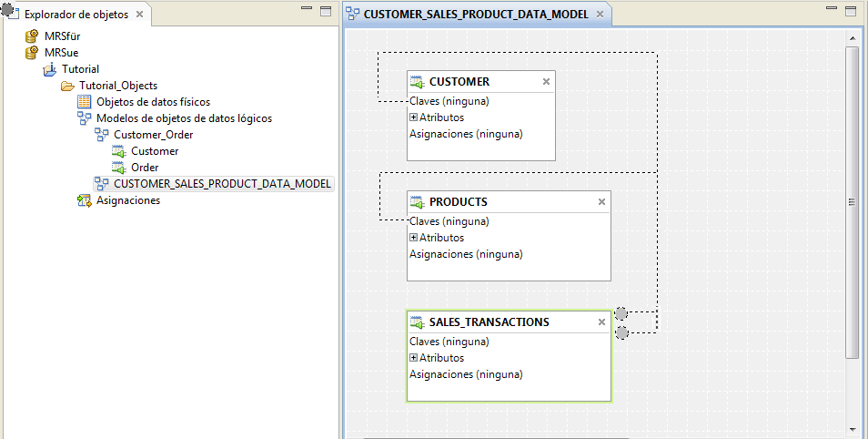Image resolution: width=868 pixels, height=439 pixels.
Task: Minimize the Explorador de objetos panel
Action: (307, 9)
